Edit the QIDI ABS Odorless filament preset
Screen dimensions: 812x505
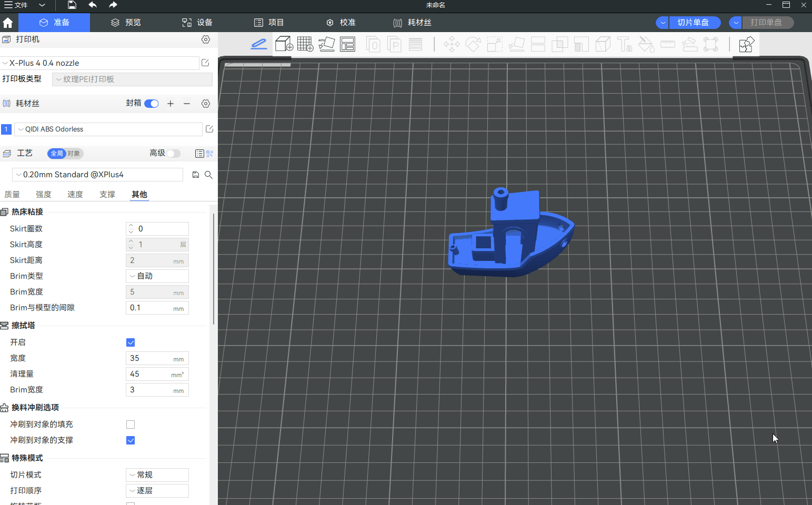(x=209, y=129)
